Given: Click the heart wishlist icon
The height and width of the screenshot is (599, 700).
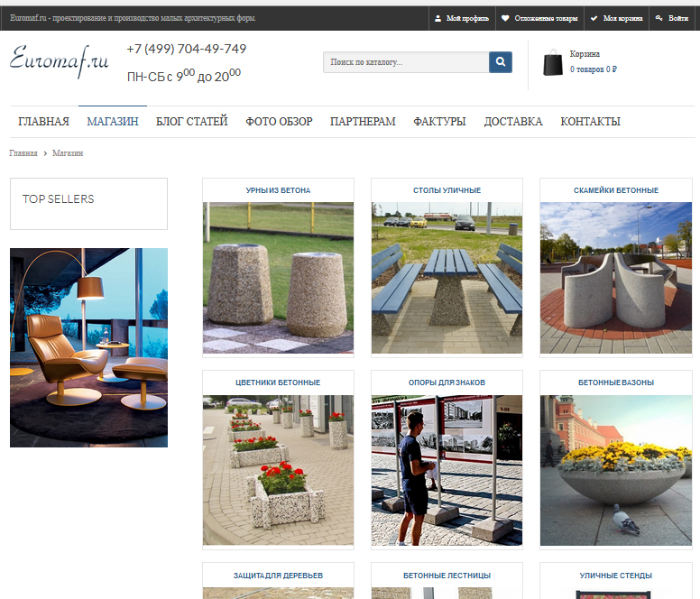Looking at the screenshot, I should pos(505,18).
